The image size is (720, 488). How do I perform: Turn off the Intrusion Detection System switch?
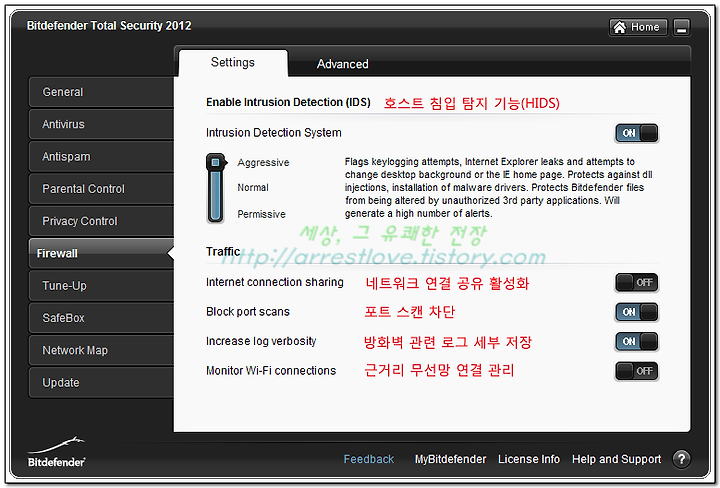point(636,133)
